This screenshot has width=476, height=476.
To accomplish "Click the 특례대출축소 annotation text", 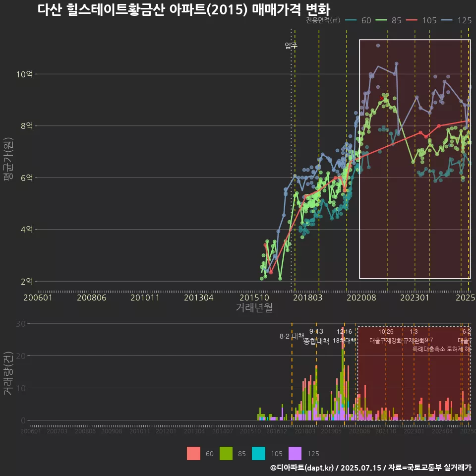I will [x=429, y=349].
